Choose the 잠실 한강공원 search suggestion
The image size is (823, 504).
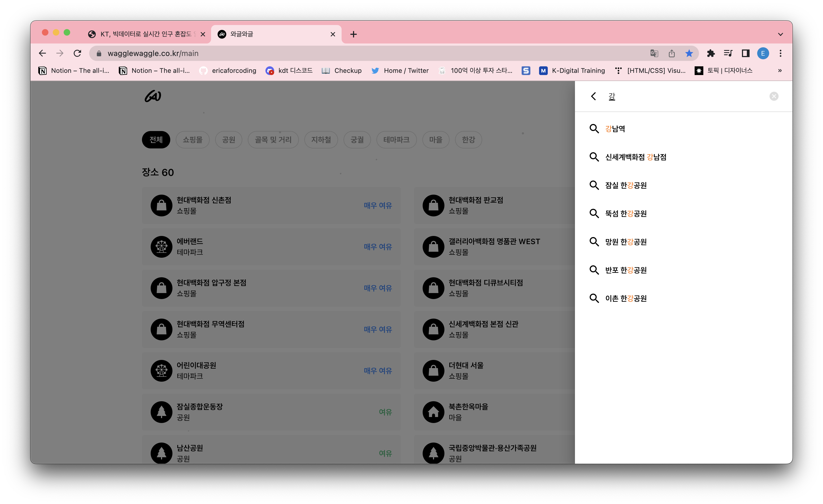click(x=626, y=185)
